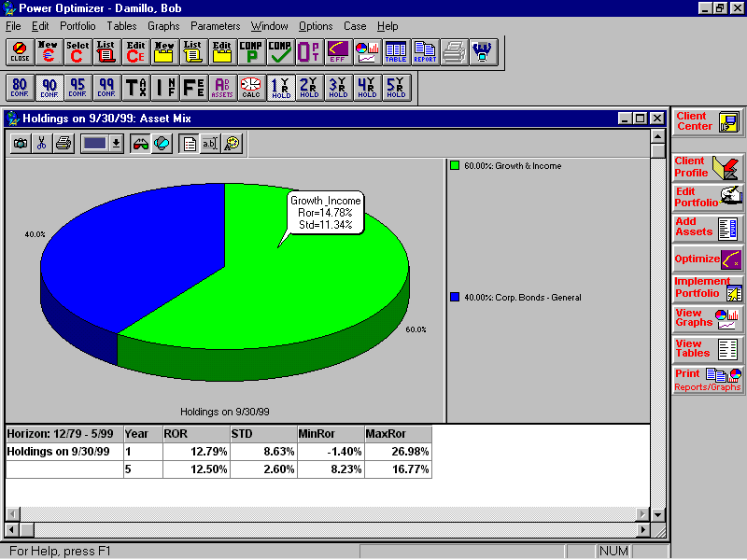Screen dimensions: 747x560
Task: Open the Parameters menu
Action: 216,26
